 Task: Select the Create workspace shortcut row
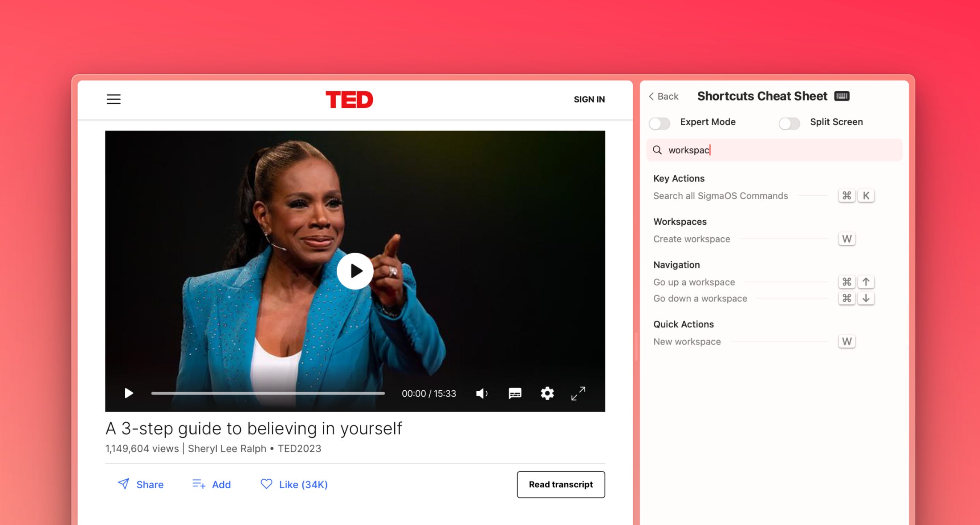pos(692,239)
